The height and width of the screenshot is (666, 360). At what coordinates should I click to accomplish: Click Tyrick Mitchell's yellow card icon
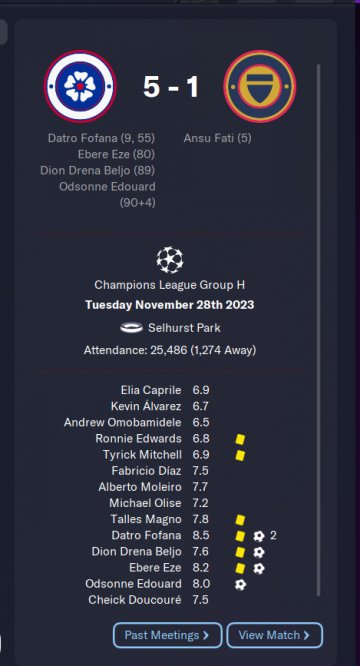(x=240, y=455)
